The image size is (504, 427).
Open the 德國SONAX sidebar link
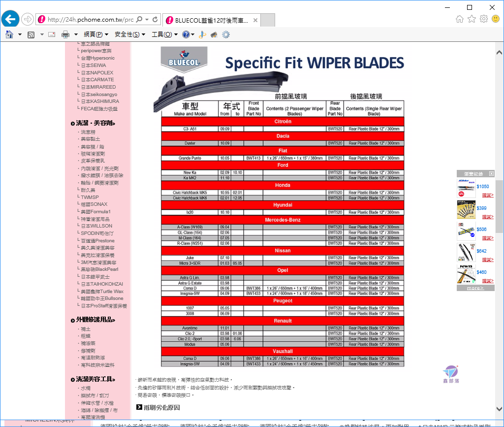[94, 204]
